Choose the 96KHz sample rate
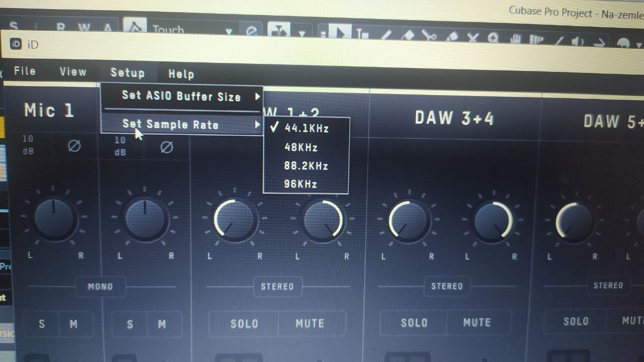 (x=306, y=184)
